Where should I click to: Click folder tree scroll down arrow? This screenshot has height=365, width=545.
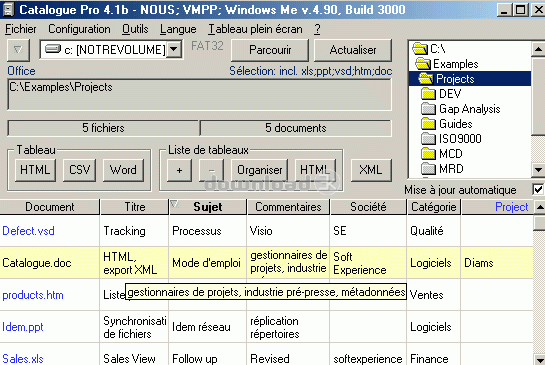538,170
